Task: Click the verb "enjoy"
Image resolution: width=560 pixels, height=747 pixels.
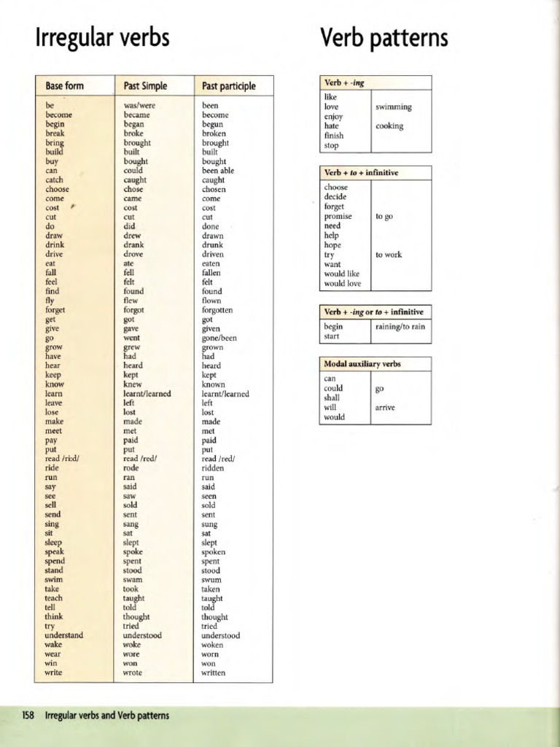Action: (333, 117)
